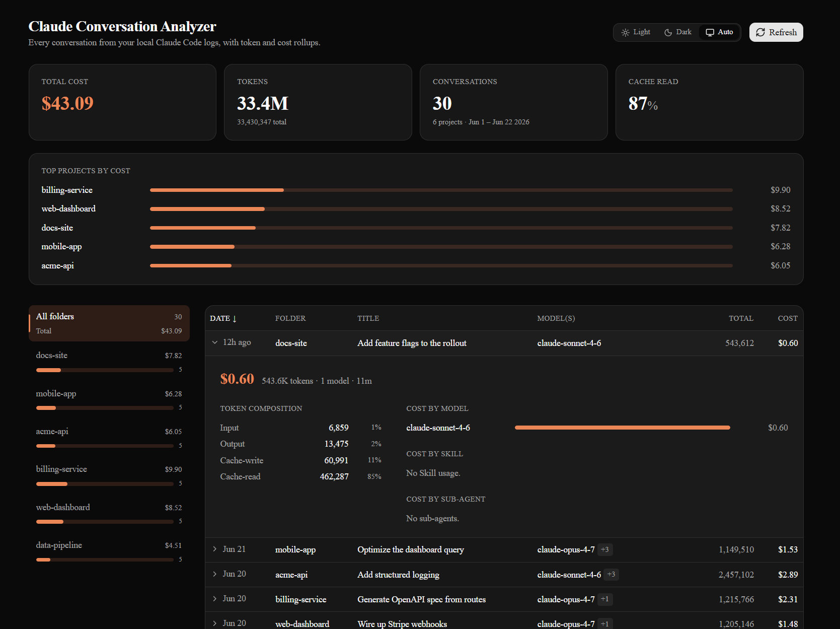Click the 'No Skill usage.' text
Screen dimensions: 840x629
pos(433,473)
